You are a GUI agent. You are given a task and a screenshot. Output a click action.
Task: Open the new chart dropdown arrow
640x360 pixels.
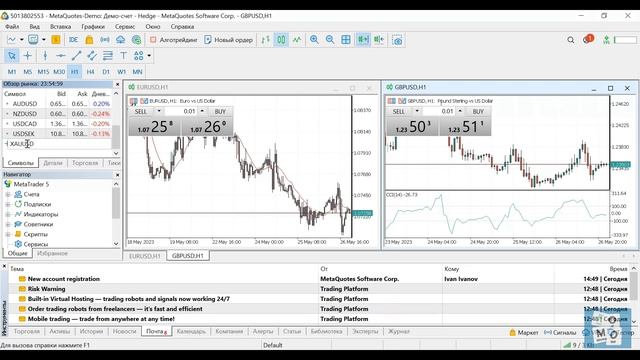point(22,40)
